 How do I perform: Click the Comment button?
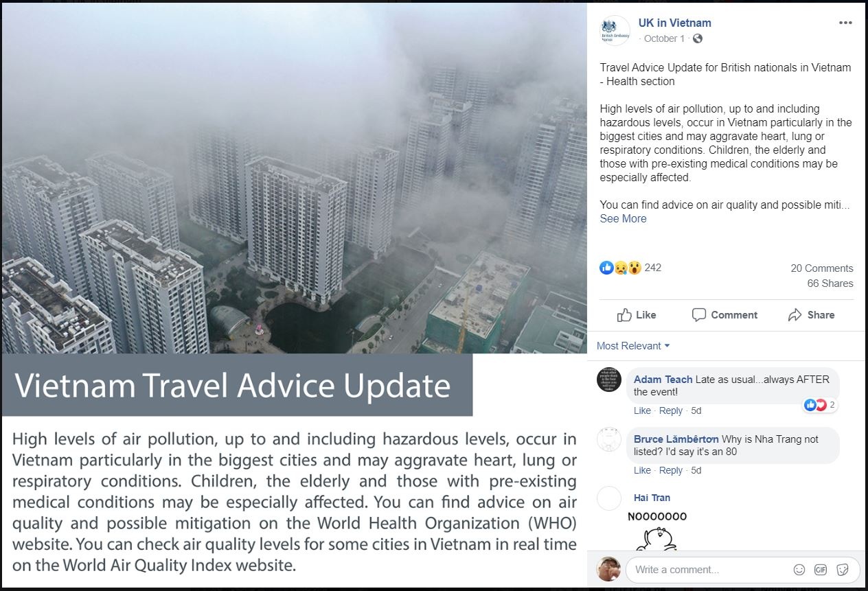tap(725, 315)
